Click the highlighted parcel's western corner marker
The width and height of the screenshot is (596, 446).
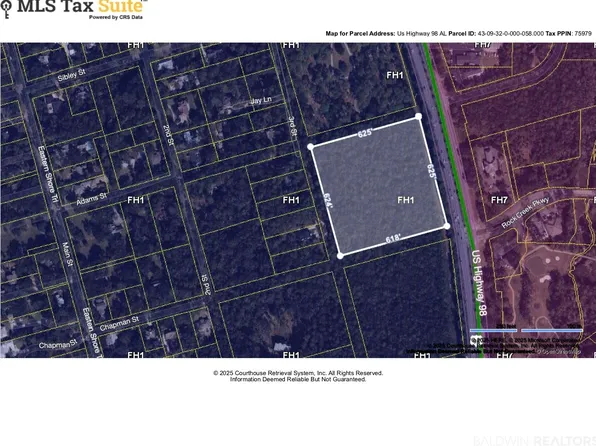click(311, 147)
